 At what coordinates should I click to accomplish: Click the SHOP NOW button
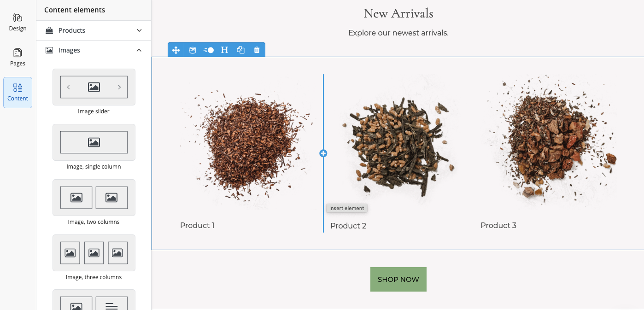398,279
